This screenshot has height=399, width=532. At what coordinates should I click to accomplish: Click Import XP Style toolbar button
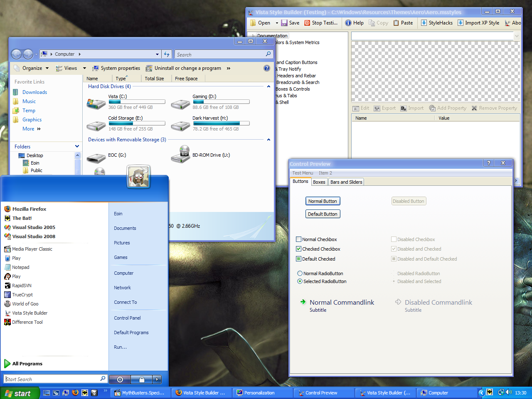[x=478, y=23]
